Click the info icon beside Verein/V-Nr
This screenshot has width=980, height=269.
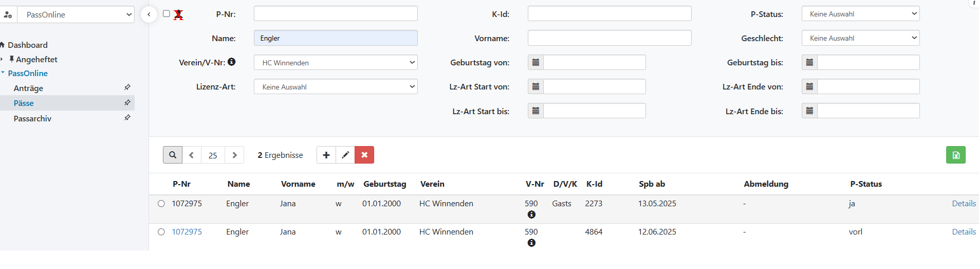point(232,62)
